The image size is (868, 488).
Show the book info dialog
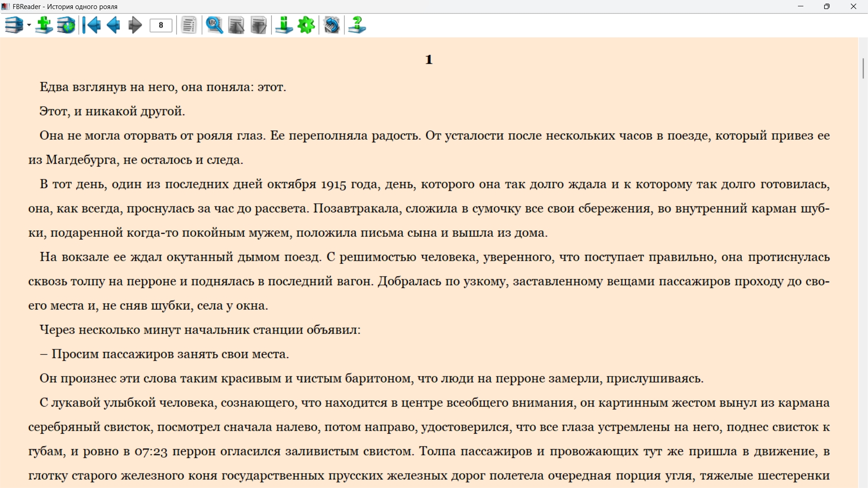pyautogui.click(x=284, y=25)
